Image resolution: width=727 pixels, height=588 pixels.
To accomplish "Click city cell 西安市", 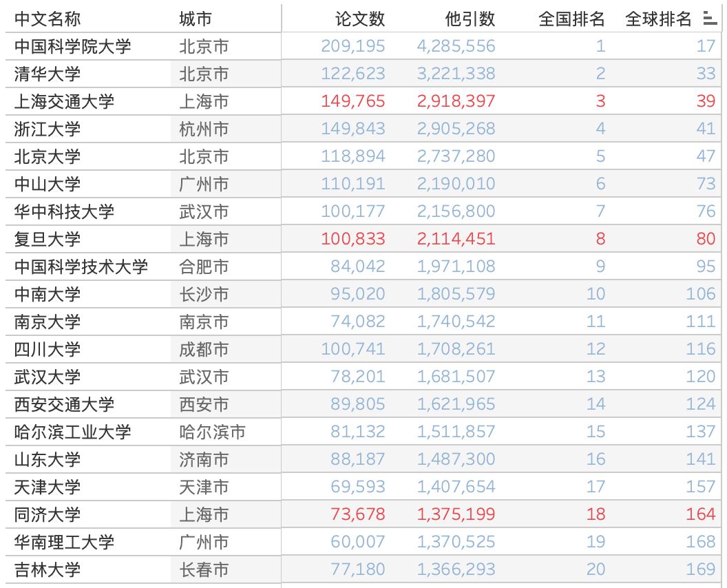I will coord(204,404).
